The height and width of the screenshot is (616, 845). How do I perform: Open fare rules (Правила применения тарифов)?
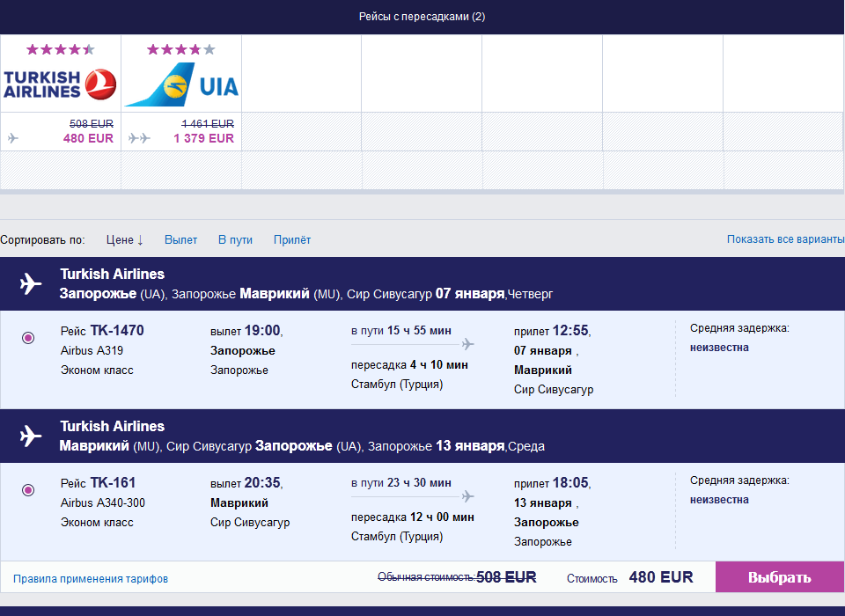[91, 578]
